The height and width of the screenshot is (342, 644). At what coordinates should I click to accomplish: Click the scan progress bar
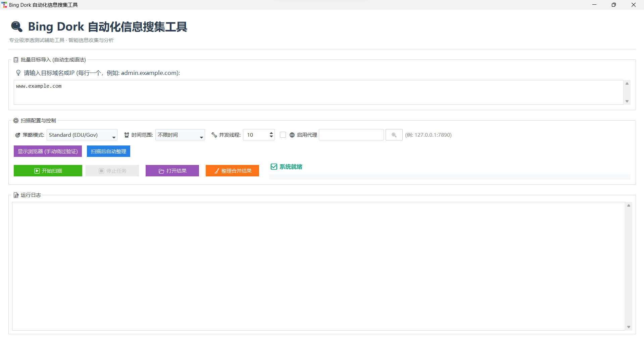(x=450, y=177)
